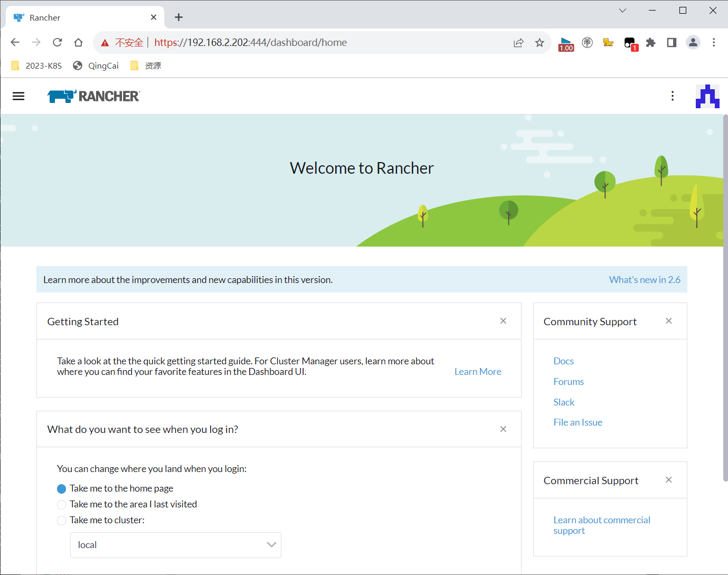Reload the page using the refresh icon

[58, 43]
